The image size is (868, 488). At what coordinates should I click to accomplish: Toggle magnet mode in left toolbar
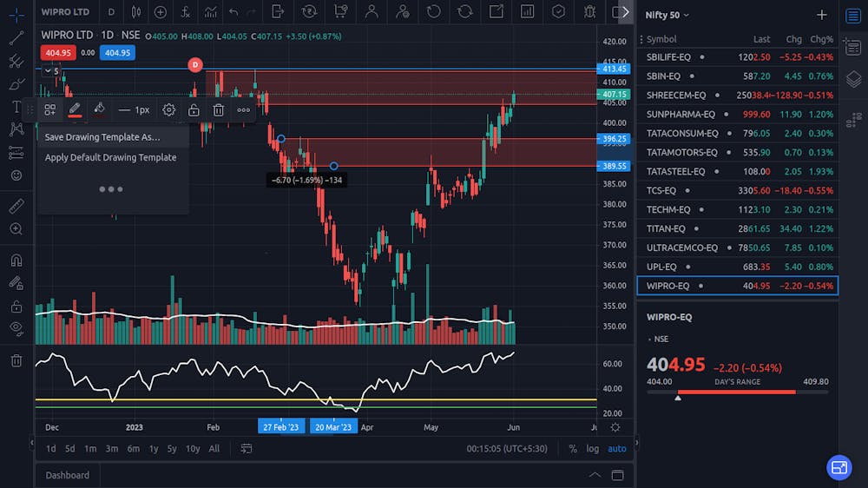(x=16, y=260)
